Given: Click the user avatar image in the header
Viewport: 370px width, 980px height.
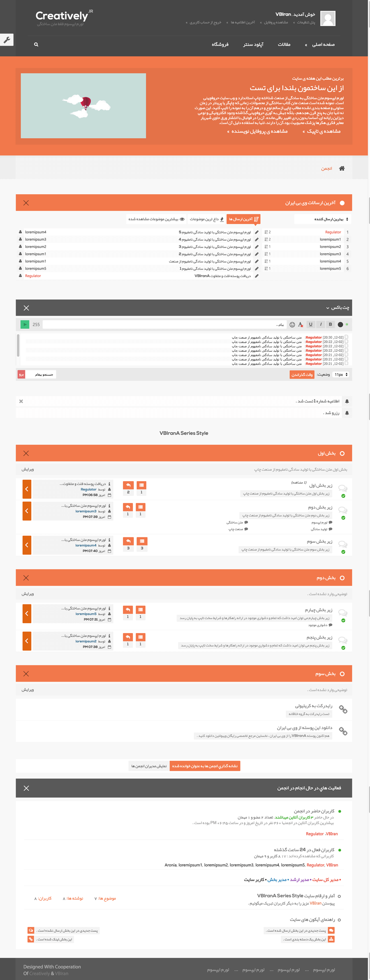Looking at the screenshot, I should pos(328,18).
